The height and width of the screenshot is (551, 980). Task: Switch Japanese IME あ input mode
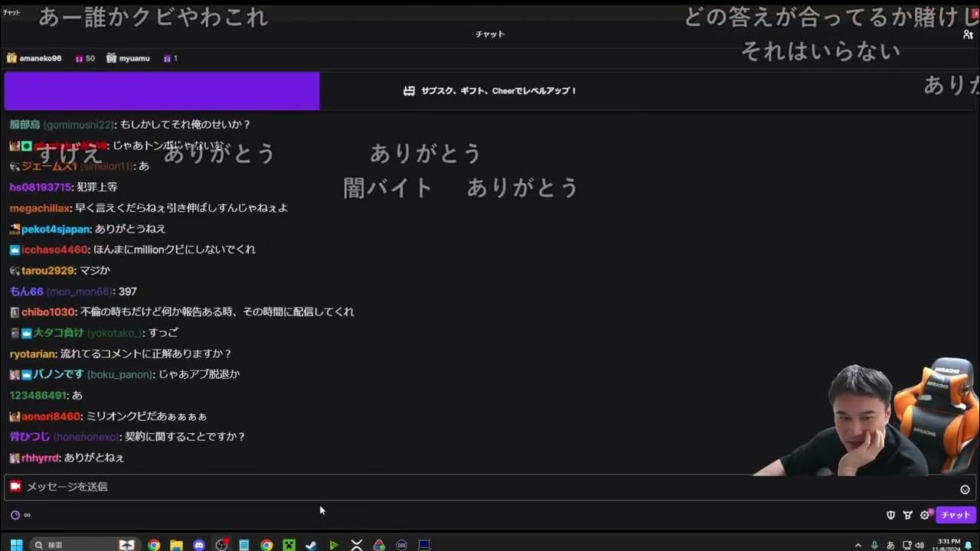[890, 546]
